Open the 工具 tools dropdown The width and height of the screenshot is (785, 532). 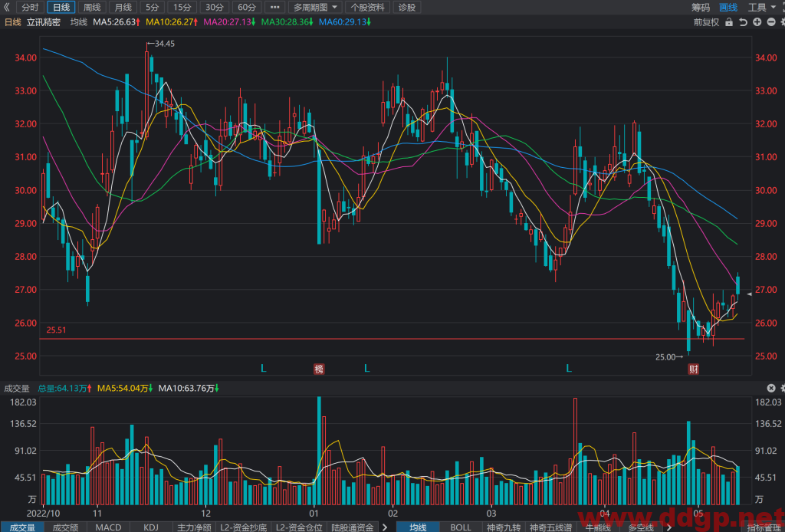[x=761, y=7]
